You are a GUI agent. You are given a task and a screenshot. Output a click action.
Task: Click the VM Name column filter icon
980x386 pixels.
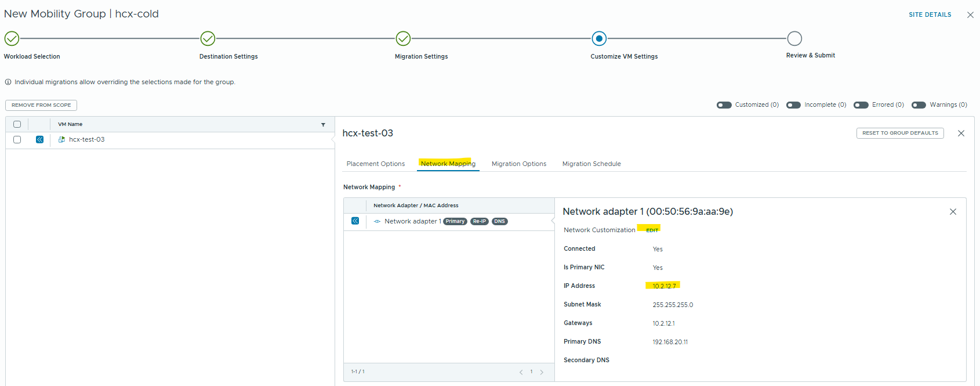[323, 124]
